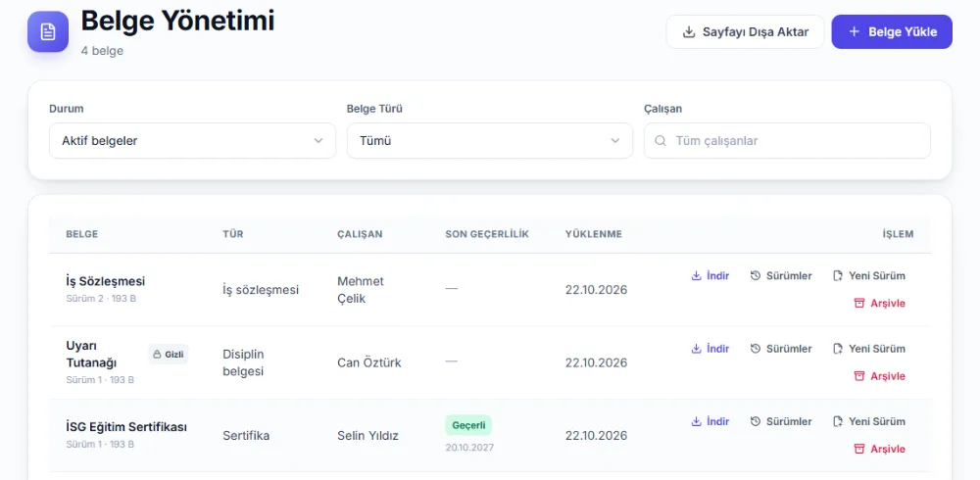Click the BELGE column header
Screen dimensions: 980x480
82,234
